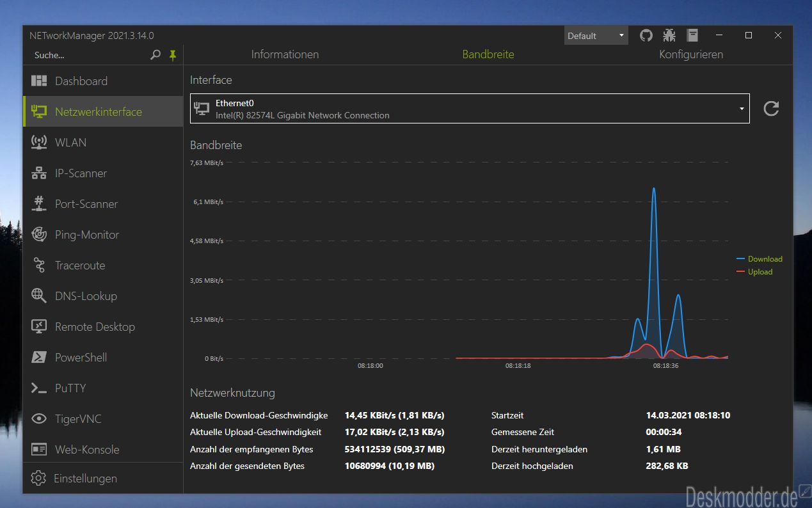Switch to the Konfigurieren tab
The width and height of the screenshot is (812, 508).
(x=691, y=54)
